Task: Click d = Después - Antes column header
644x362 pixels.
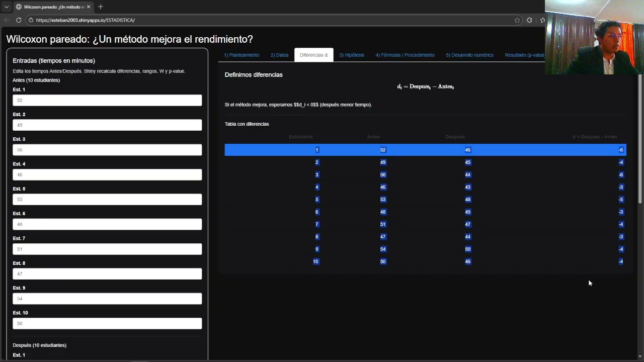Action: click(x=595, y=137)
